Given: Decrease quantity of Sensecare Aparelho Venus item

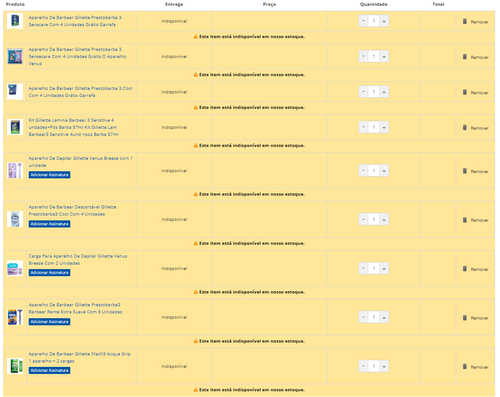Looking at the screenshot, I should click(x=363, y=56).
